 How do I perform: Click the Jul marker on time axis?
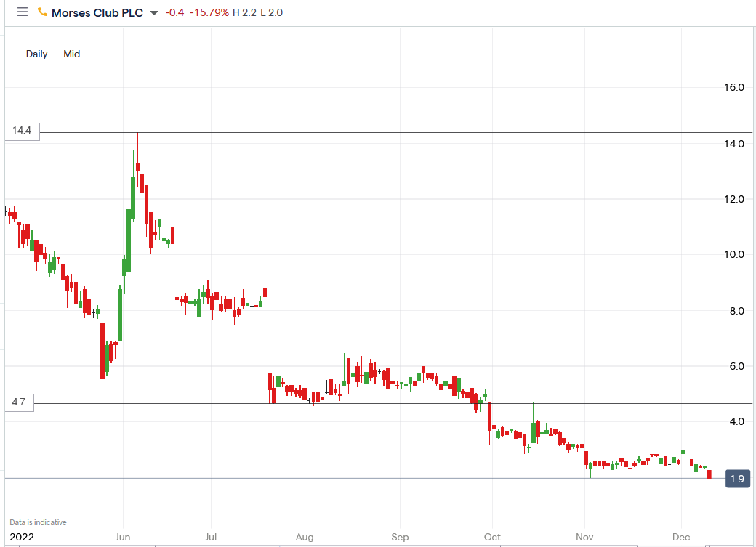click(x=211, y=537)
